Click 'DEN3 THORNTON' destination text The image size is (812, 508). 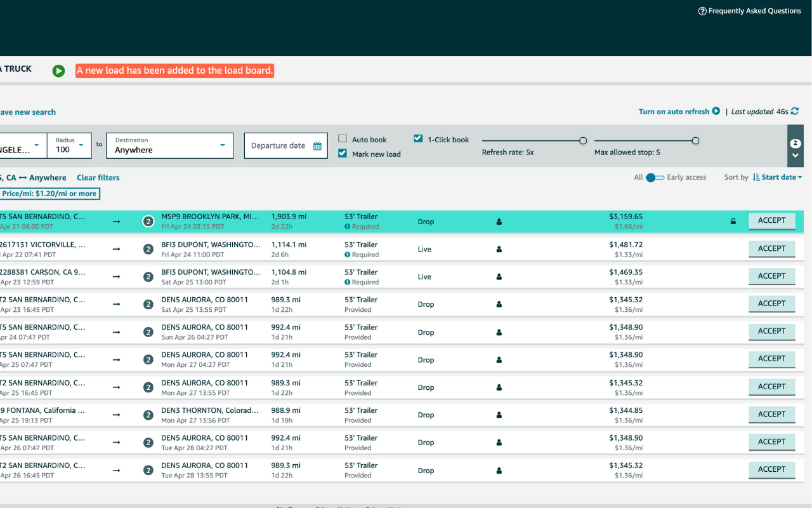(210, 410)
